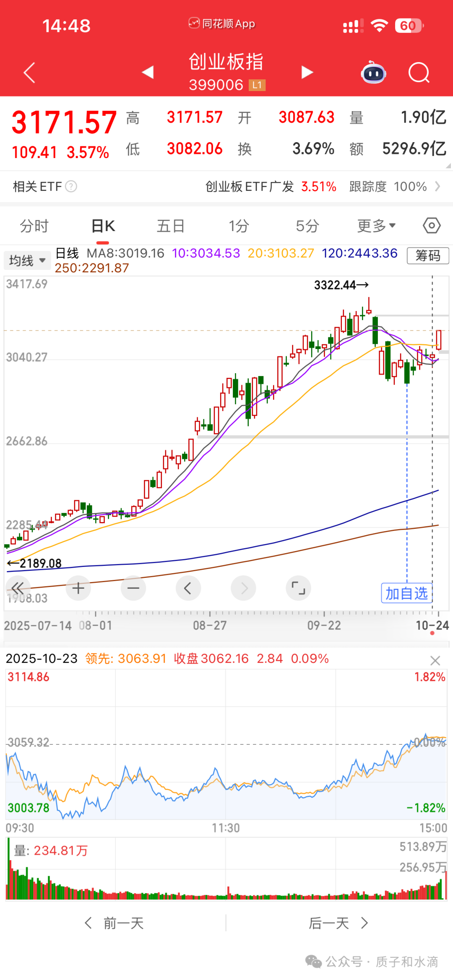Viewport: 453px width, 980px height.
Task: Jump to earliest candles with double-left arrow
Action: pos(18,588)
